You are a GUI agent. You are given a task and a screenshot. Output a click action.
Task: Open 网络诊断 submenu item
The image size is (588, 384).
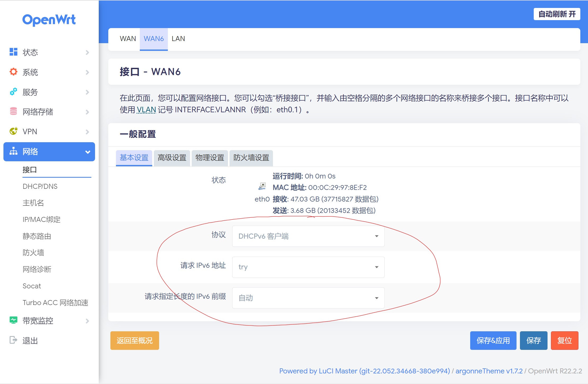pyautogui.click(x=37, y=269)
